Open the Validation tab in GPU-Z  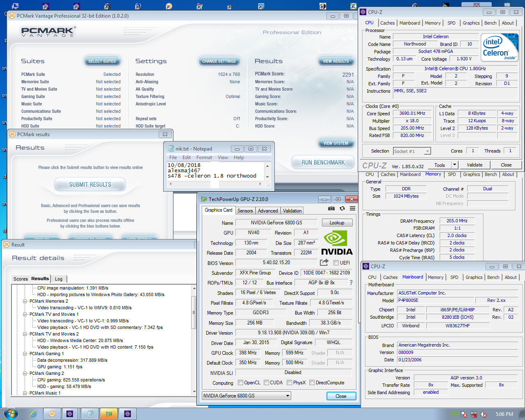pos(292,211)
